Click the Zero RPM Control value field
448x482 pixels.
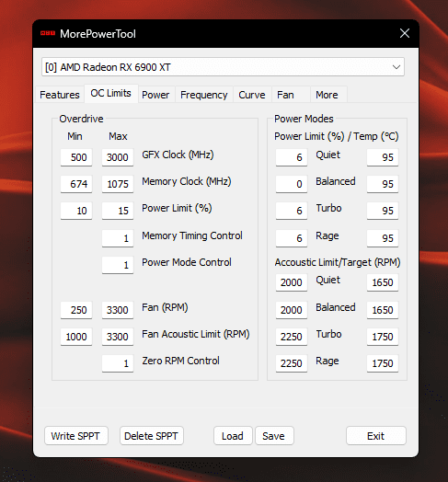[118, 363]
